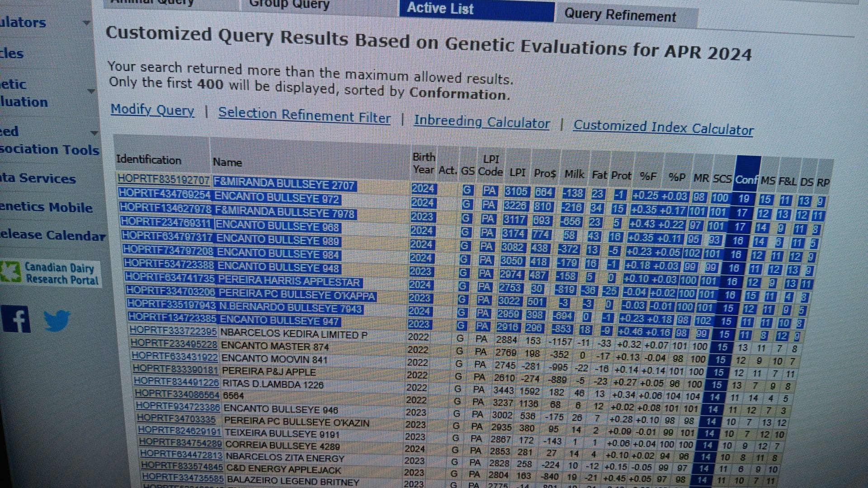This screenshot has width=868, height=488.
Task: Open HOPRTF835192707 identification link
Action: click(x=163, y=179)
